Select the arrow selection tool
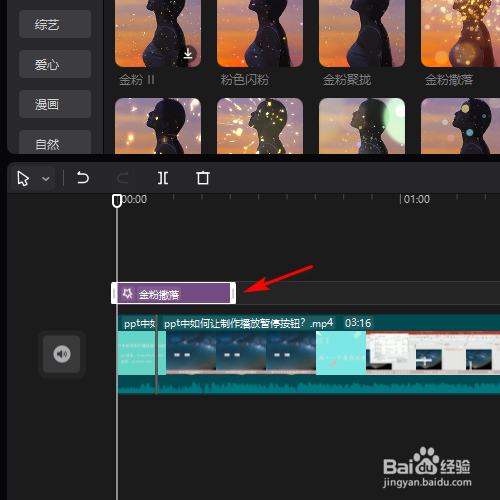Viewport: 500px width, 500px height. pyautogui.click(x=23, y=178)
